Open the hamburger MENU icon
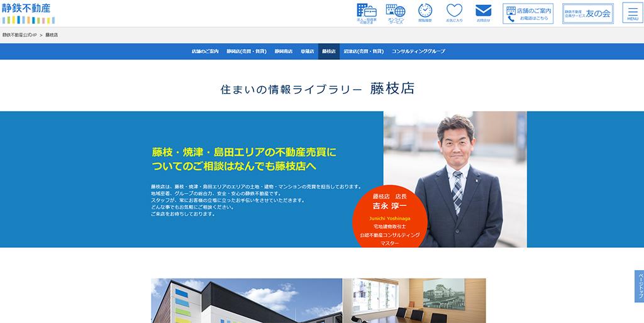Viewport: 644px width, 323px height. (633, 13)
